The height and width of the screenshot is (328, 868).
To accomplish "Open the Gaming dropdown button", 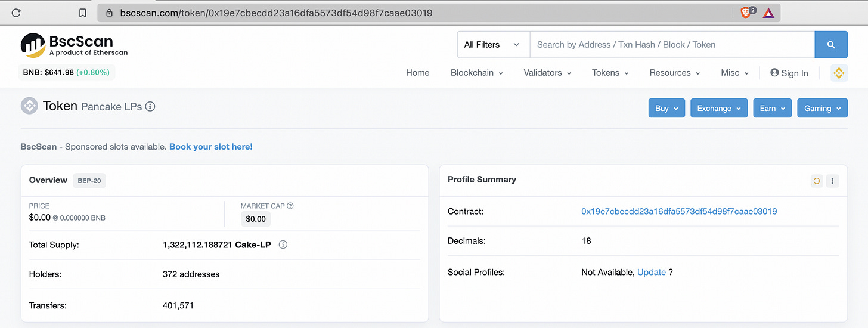I will pyautogui.click(x=822, y=108).
